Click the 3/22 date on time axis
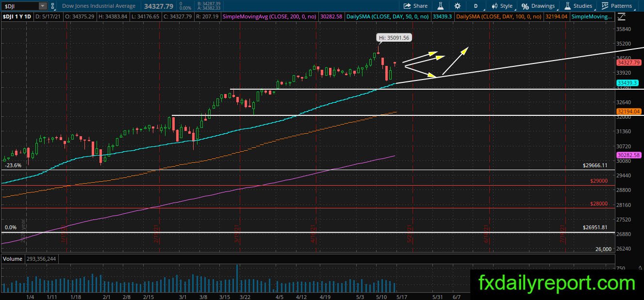The image size is (644, 300). (245, 296)
